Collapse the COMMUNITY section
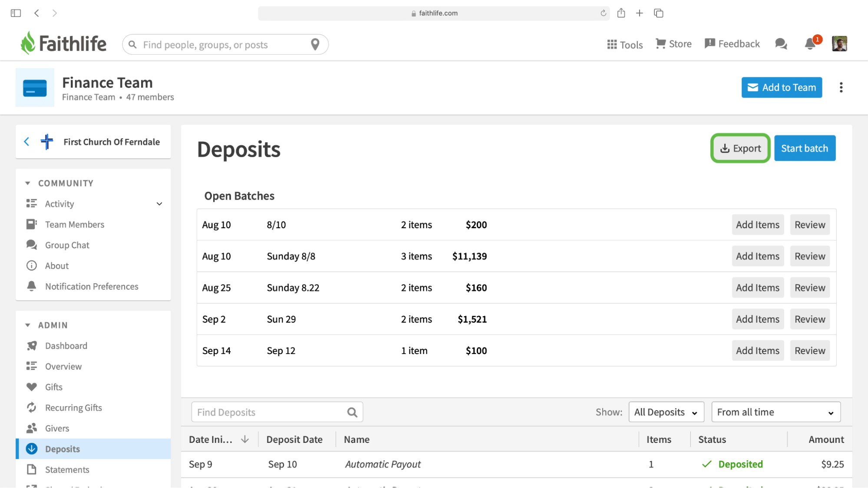Viewport: 868px width, 488px height. pos(28,183)
